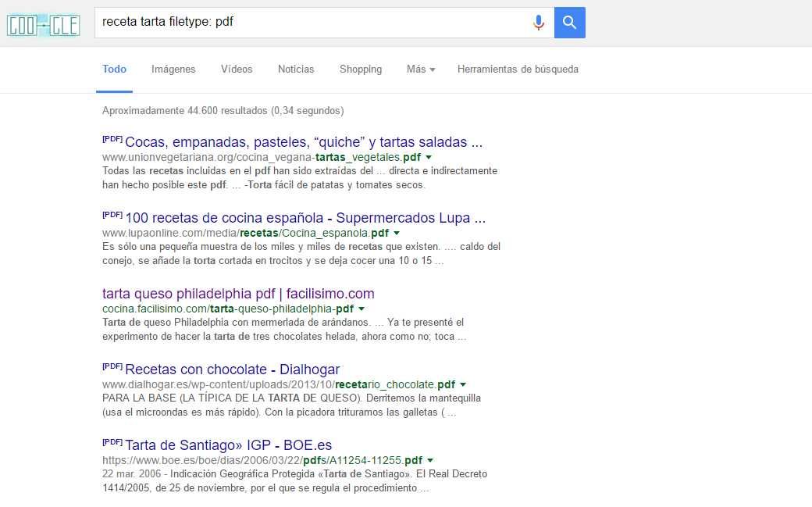Click PDF tag beside Cocas, empanadas result

click(x=112, y=139)
